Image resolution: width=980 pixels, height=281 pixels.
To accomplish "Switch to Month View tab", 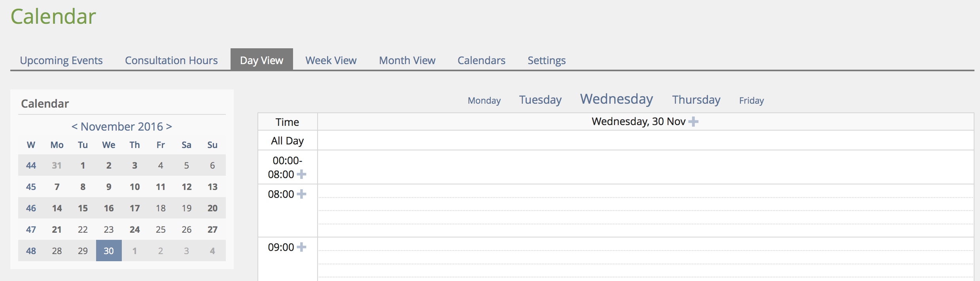I will (407, 60).
